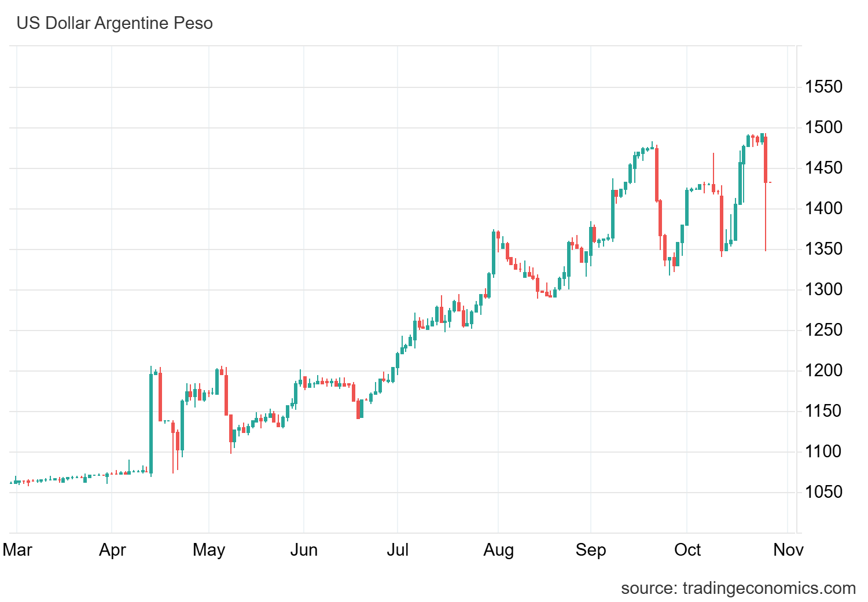Select the Oct month axis label
The width and height of the screenshot is (868, 602).
click(x=687, y=549)
